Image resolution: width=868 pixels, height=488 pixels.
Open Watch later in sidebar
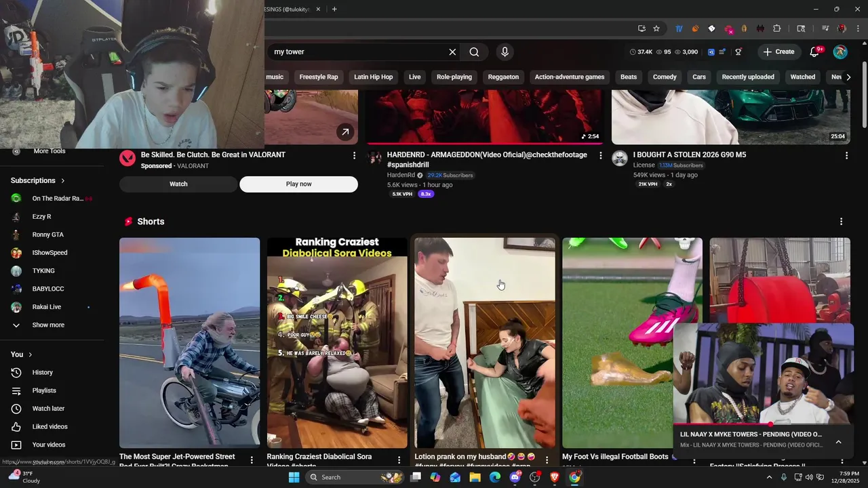coord(47,409)
